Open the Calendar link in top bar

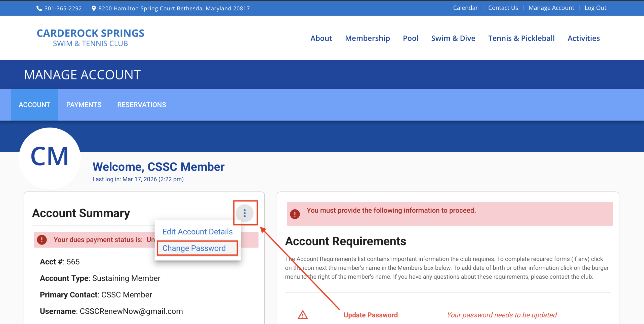coord(465,8)
